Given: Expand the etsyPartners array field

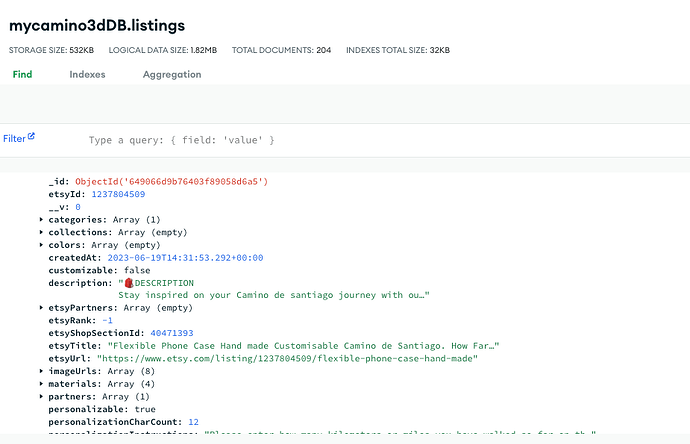Looking at the screenshot, I should pos(41,308).
